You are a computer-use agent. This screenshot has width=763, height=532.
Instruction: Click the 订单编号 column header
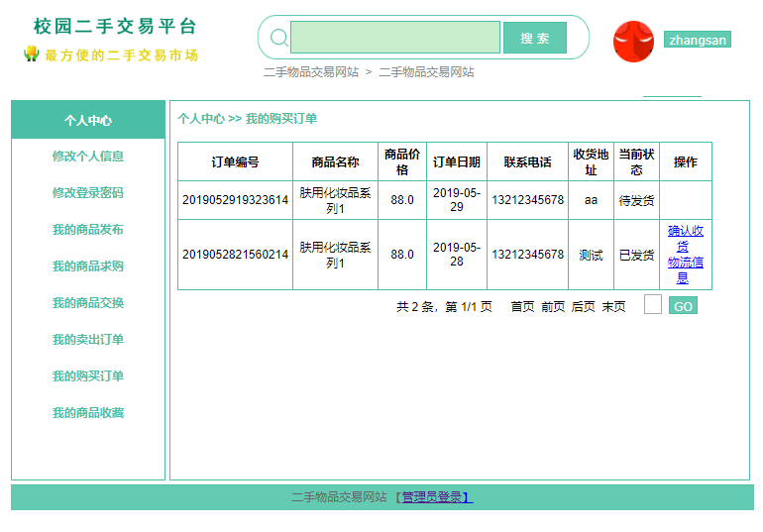(236, 161)
